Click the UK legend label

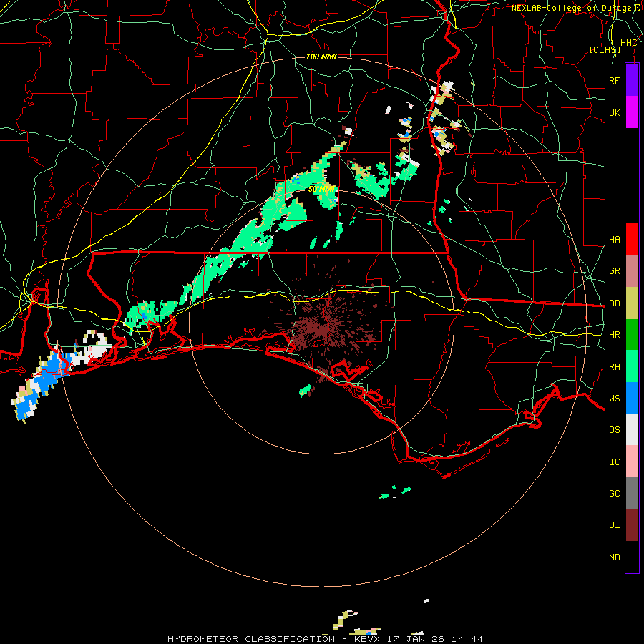click(614, 112)
